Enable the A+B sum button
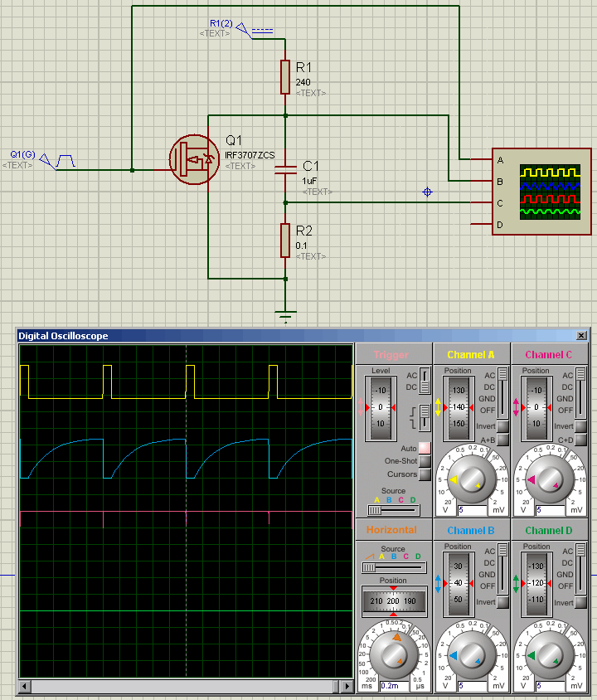The height and width of the screenshot is (700, 597). (503, 440)
